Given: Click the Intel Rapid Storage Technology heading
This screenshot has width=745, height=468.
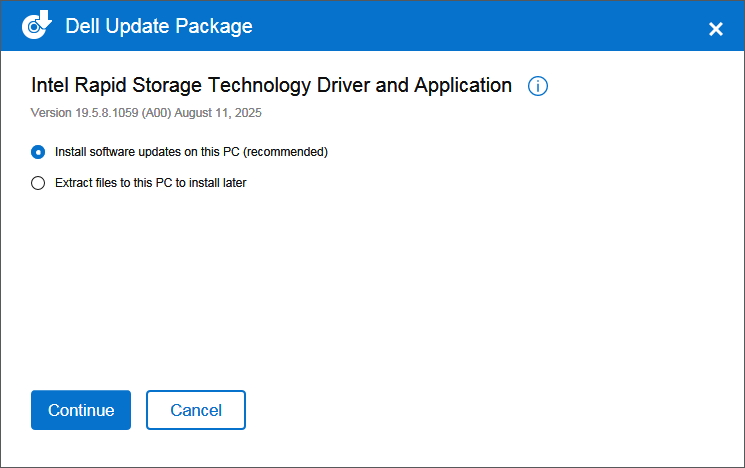Looking at the screenshot, I should click(x=200, y=85).
